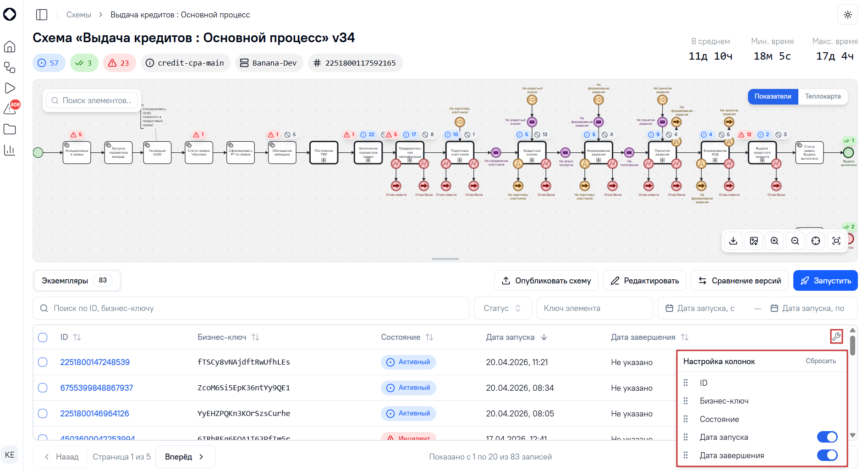Open the Статус filter dropdown
Image resolution: width=868 pixels, height=471 pixels.
503,308
